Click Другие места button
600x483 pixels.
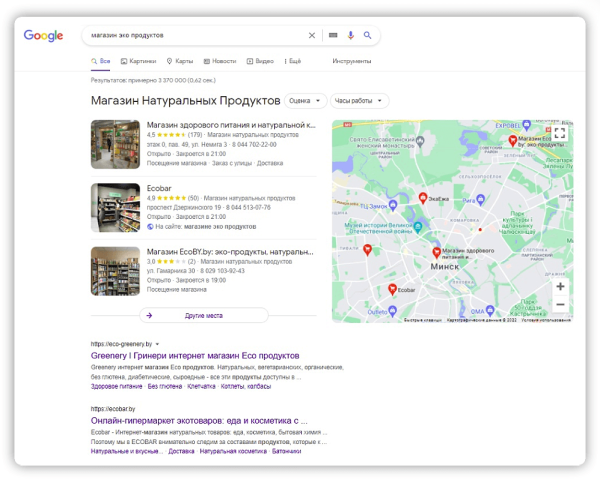coord(204,315)
